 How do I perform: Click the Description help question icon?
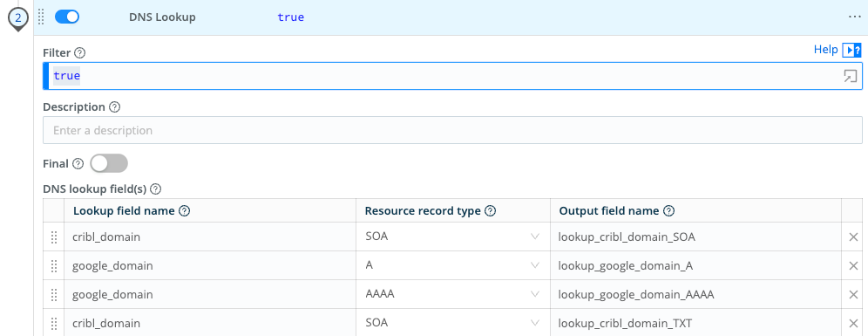(114, 107)
